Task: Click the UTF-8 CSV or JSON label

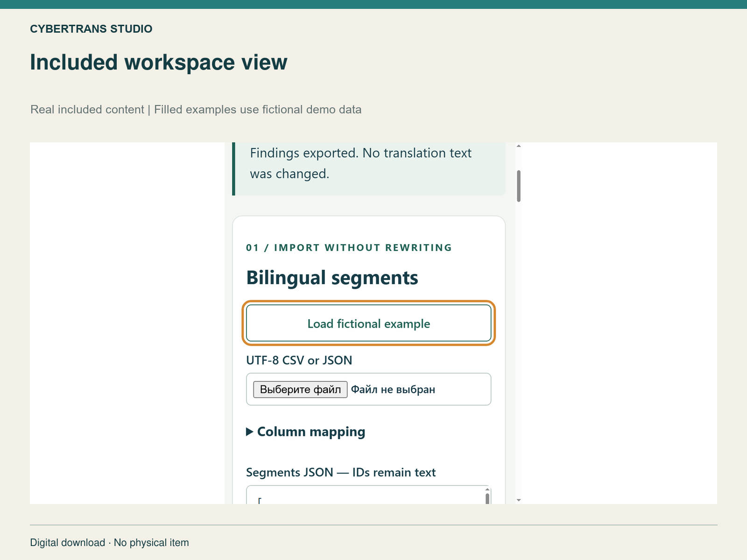Action: [299, 360]
